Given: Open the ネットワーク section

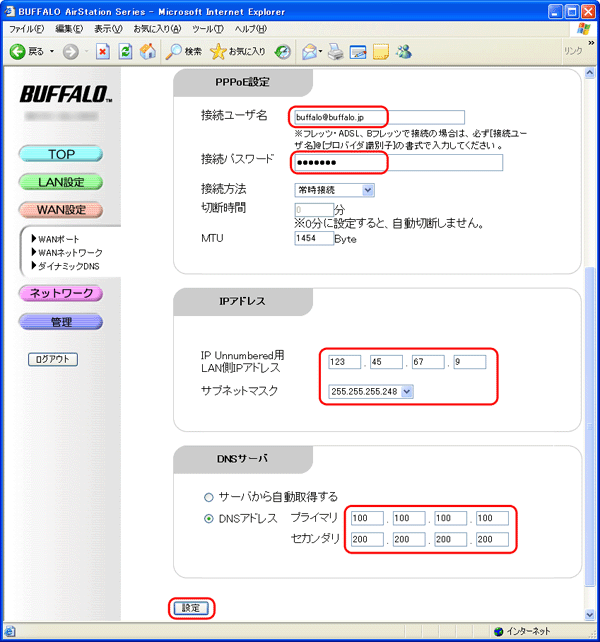Looking at the screenshot, I should pyautogui.click(x=61, y=293).
